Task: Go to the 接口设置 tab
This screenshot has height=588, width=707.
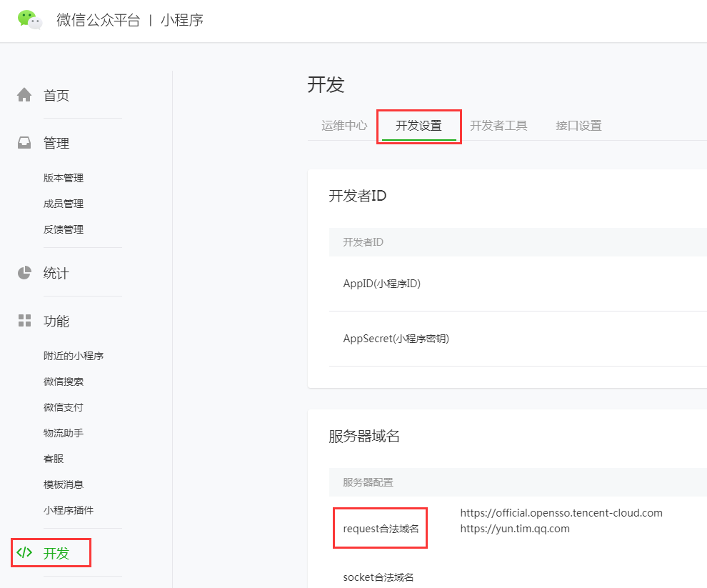Action: 578,126
